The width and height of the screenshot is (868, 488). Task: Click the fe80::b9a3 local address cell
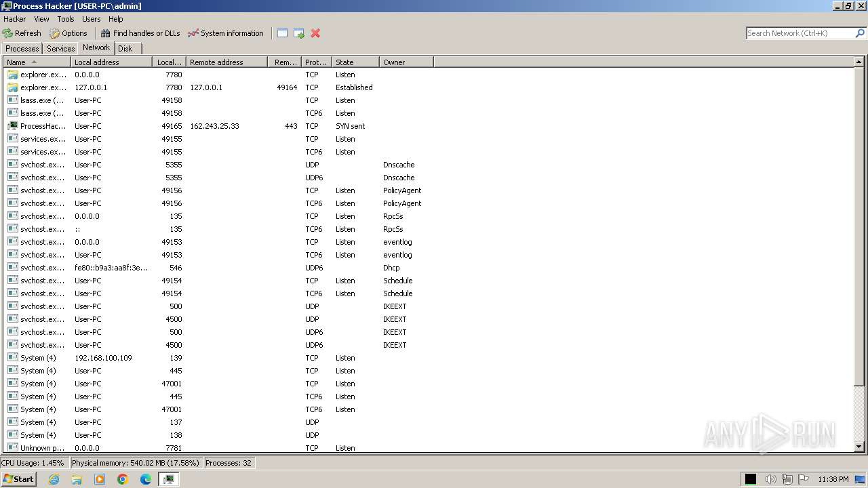click(111, 268)
